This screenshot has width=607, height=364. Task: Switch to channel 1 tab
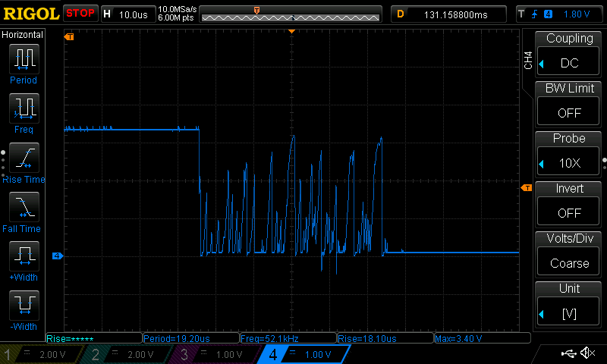click(42, 354)
